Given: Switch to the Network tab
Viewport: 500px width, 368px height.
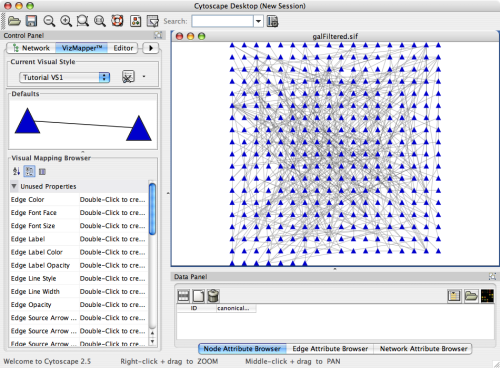Looking at the screenshot, I should [x=31, y=48].
